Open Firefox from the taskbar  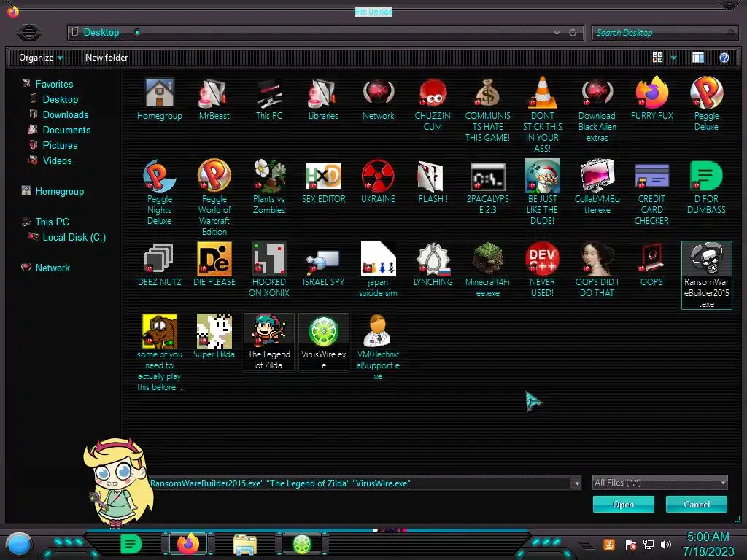tap(187, 543)
